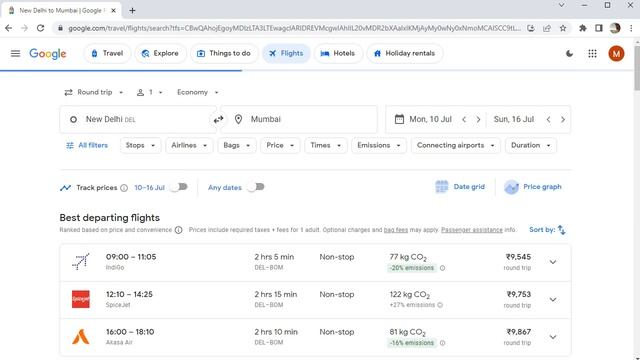The height and width of the screenshot is (360, 640).
Task: Open the Chrome extensions puzzle icon
Action: (x=583, y=28)
